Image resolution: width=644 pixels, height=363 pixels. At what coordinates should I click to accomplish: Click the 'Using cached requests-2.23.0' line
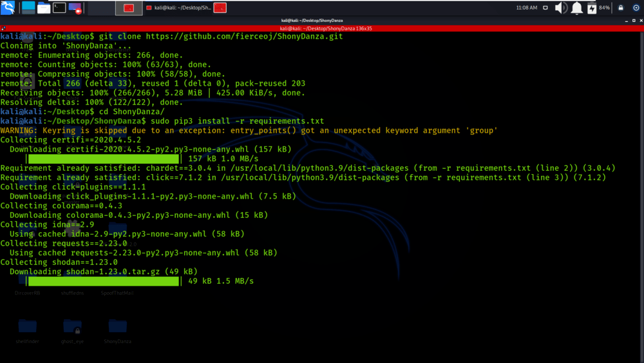click(144, 253)
